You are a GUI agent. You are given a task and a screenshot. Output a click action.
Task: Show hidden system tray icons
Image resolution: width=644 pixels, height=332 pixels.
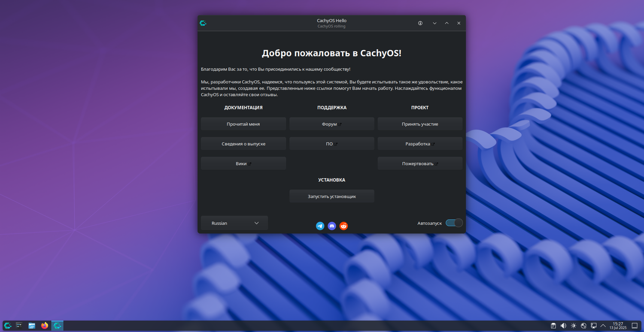[603, 326]
